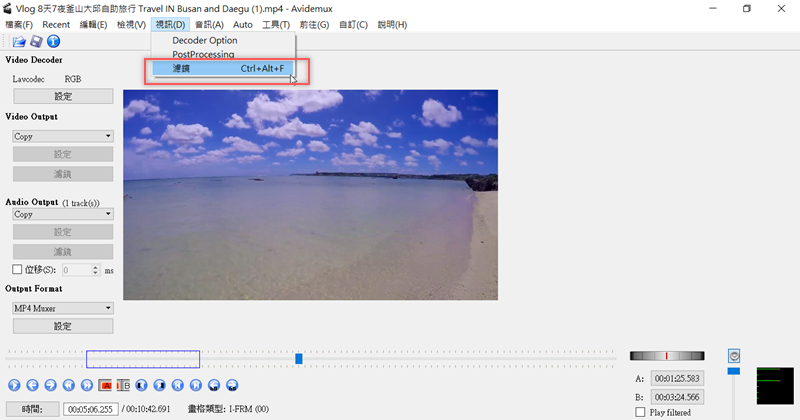Open the Audio Output codec dropdown
This screenshot has height=420, width=800.
[x=63, y=214]
